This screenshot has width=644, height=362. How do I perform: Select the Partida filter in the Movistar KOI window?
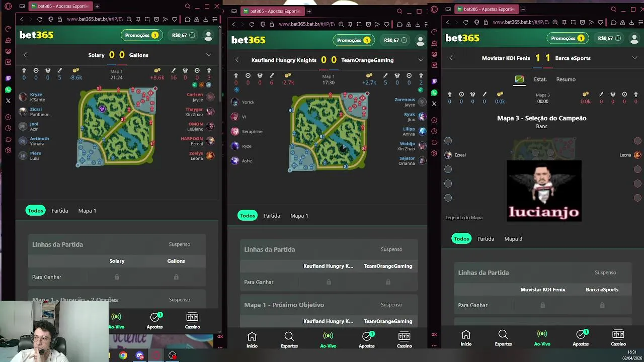[x=486, y=239]
